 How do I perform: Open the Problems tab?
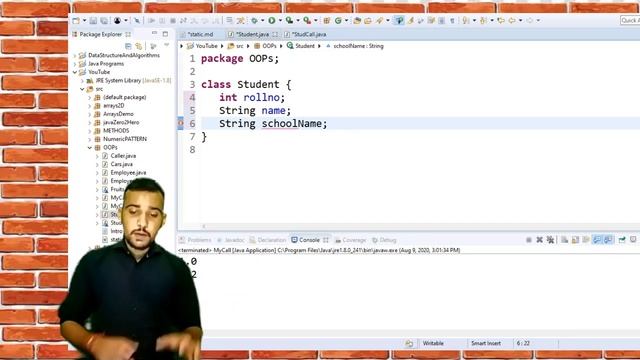[x=196, y=240]
